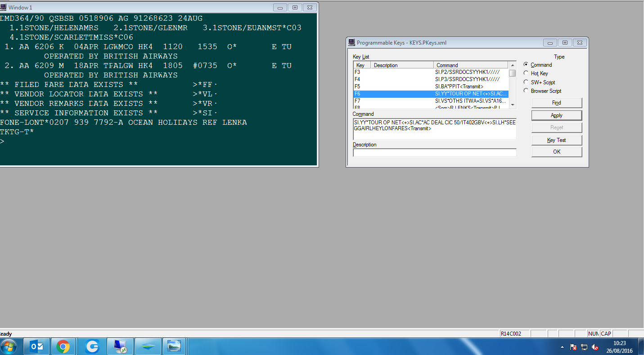Viewport: 644px width, 355px height.
Task: Click the Apply button
Action: (x=557, y=115)
